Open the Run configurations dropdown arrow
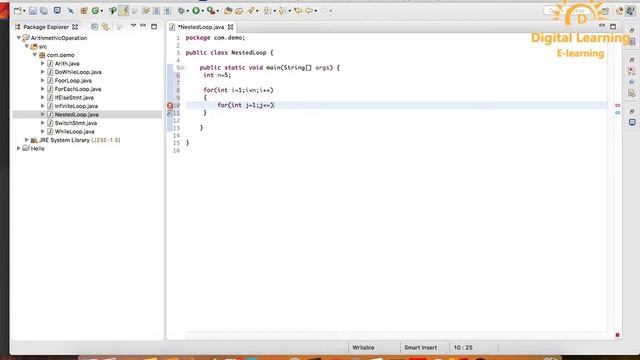The image size is (640, 360). coord(202,11)
